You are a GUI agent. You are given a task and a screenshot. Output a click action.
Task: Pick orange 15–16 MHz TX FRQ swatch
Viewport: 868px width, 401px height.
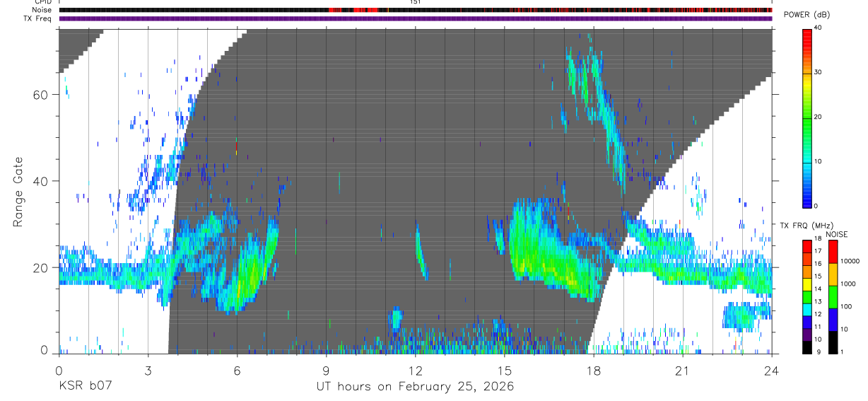[807, 272]
